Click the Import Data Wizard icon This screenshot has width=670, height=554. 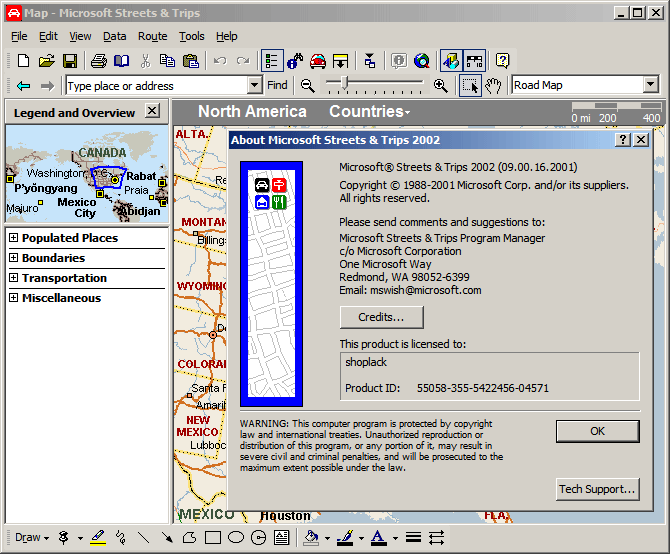click(370, 61)
